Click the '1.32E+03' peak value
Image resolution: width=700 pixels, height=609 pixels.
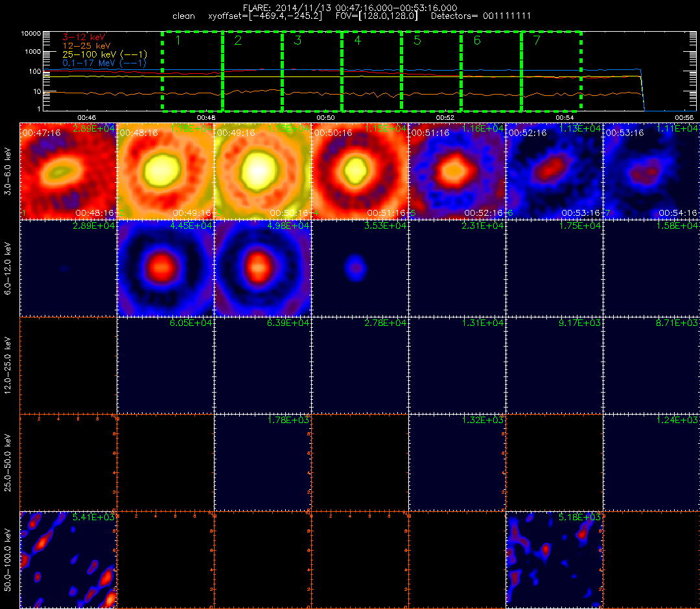[x=483, y=420]
